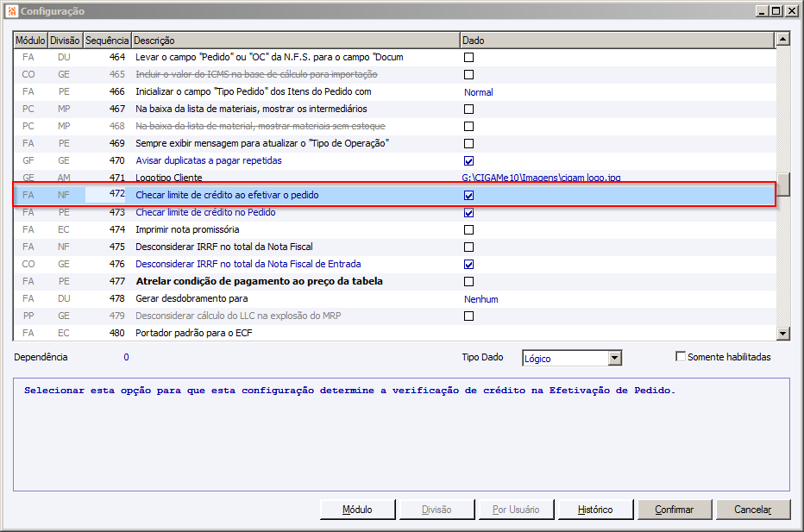Select row Logotipo Cliente
804x532 pixels.
tap(394, 178)
